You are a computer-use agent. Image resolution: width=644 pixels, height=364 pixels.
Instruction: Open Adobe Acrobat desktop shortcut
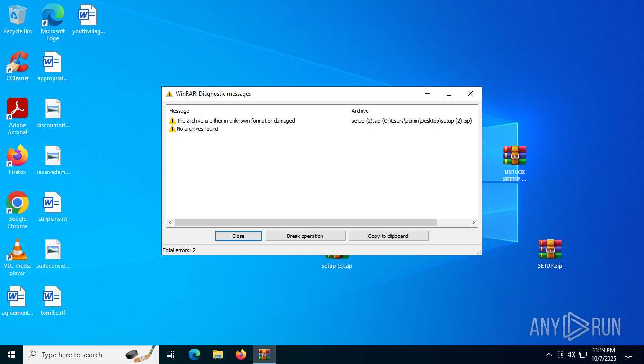point(18,116)
